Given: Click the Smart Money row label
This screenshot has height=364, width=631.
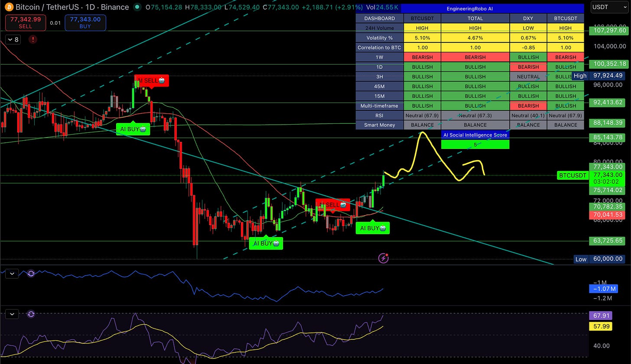Looking at the screenshot, I should pos(380,125).
